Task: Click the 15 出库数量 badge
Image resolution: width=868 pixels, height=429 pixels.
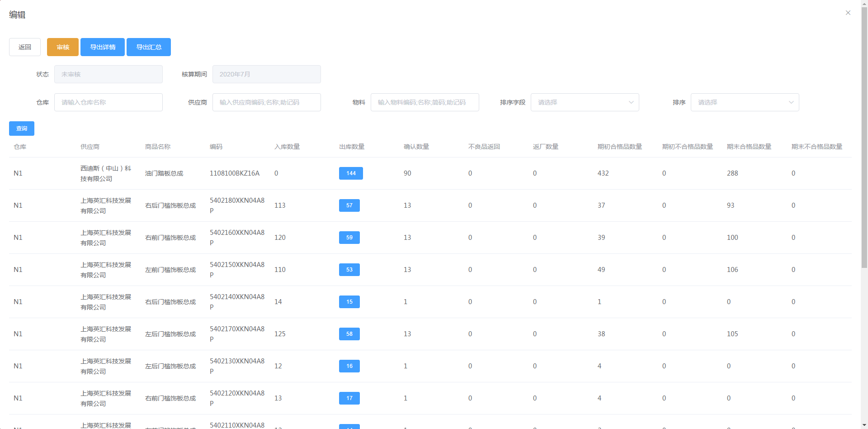Action: (349, 302)
